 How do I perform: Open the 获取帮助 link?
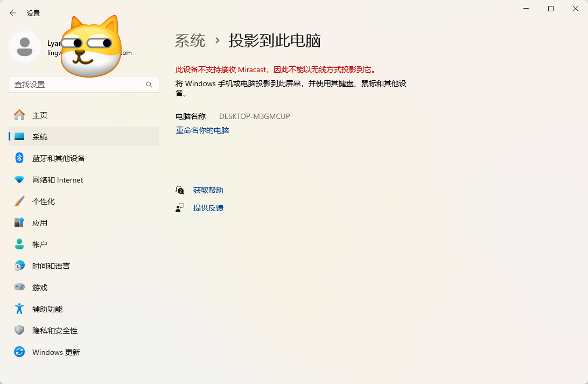208,190
